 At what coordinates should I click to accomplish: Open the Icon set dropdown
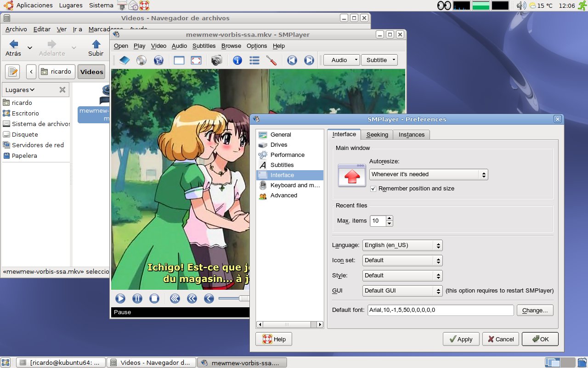(402, 260)
